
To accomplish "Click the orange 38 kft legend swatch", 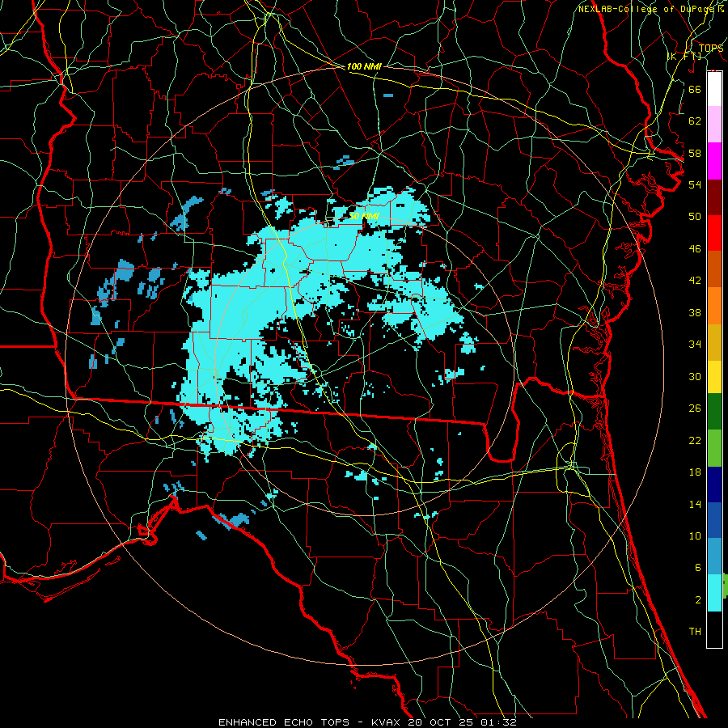I will coord(714,306).
